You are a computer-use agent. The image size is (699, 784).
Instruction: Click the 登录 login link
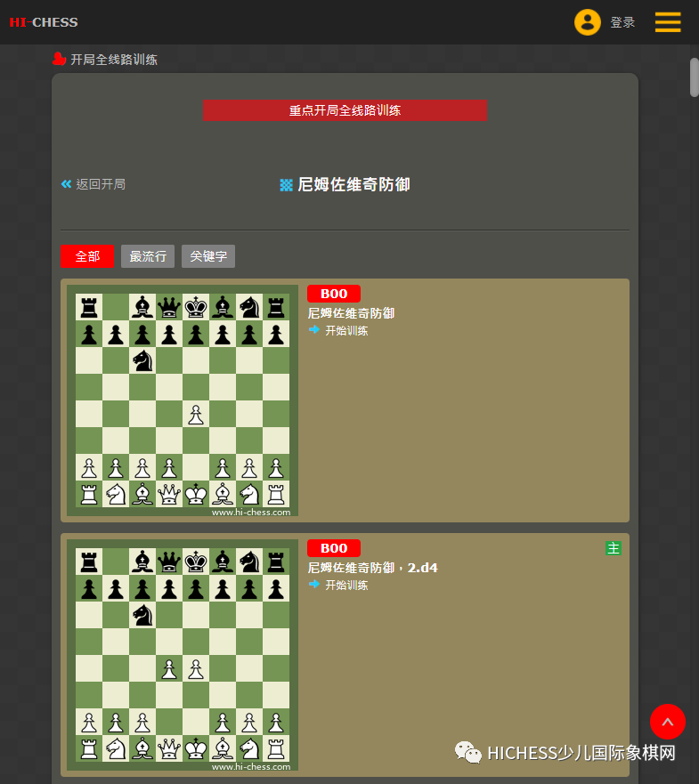tap(622, 22)
